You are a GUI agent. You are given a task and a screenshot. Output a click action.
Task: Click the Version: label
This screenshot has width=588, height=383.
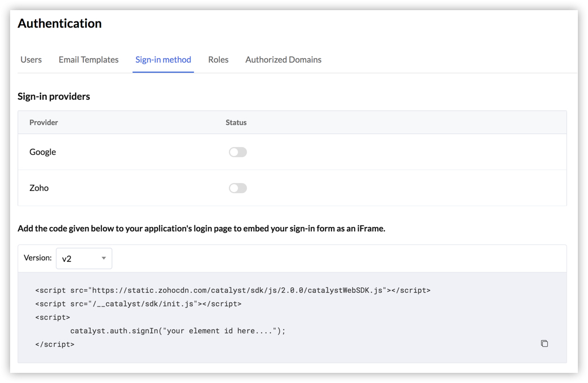pyautogui.click(x=38, y=257)
